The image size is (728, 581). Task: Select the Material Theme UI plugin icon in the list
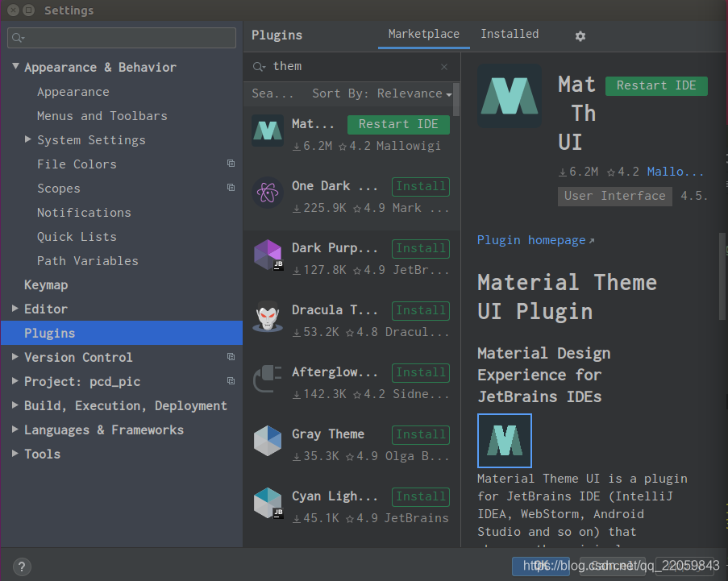point(268,131)
